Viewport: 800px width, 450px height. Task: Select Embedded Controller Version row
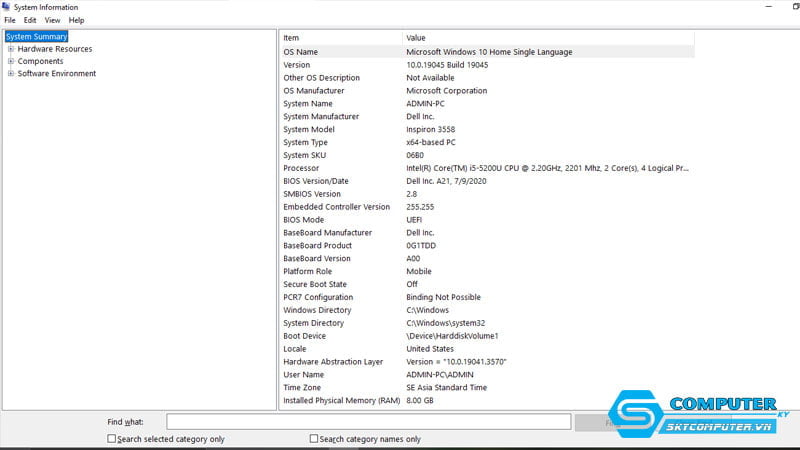tap(488, 207)
